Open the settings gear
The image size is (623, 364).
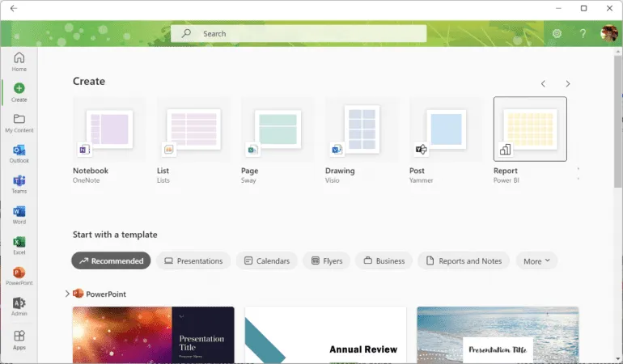(x=557, y=34)
